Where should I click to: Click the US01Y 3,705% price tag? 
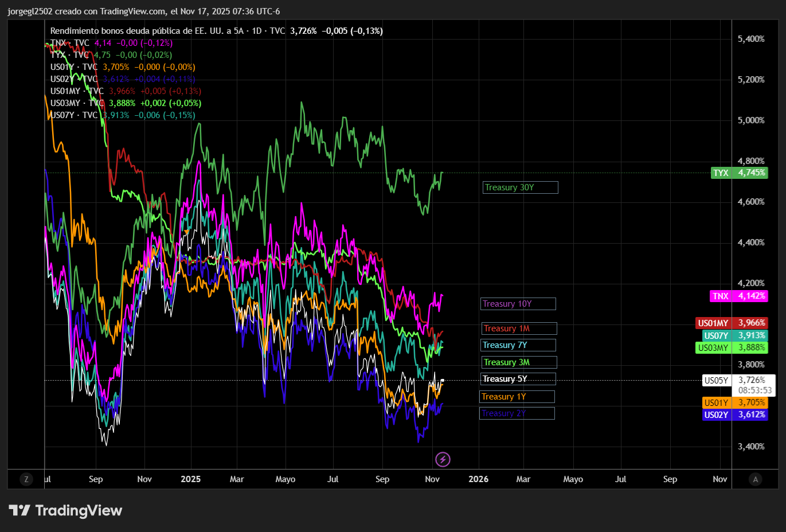point(735,402)
